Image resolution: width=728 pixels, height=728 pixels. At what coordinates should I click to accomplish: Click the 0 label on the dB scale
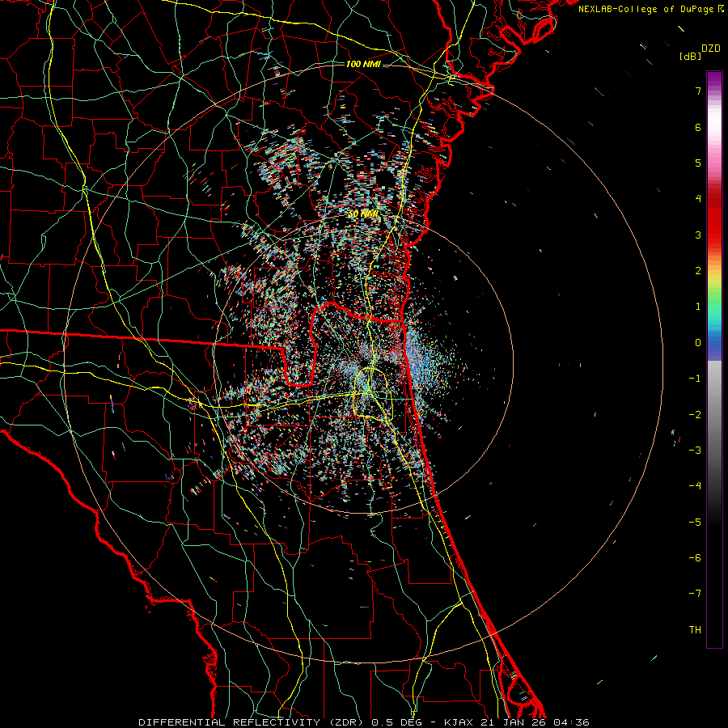pos(698,343)
